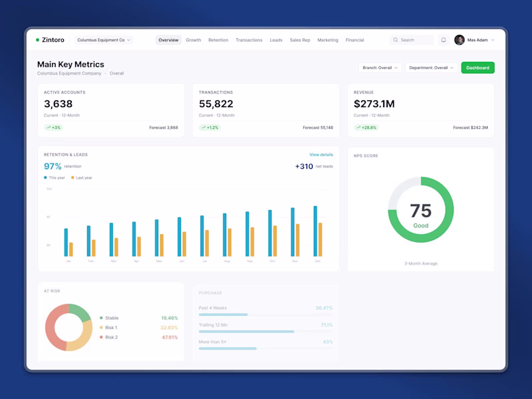Click Forecast 3,668 text

coord(164,128)
